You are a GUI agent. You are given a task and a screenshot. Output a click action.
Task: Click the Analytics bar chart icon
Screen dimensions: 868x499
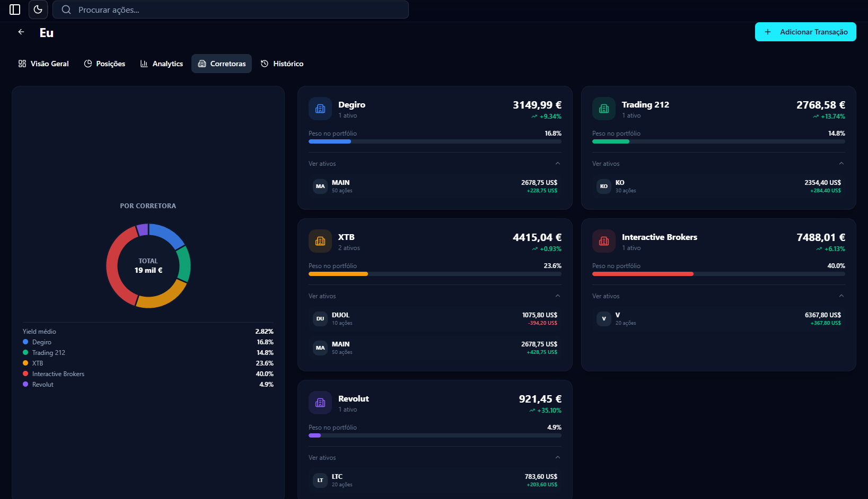point(144,64)
